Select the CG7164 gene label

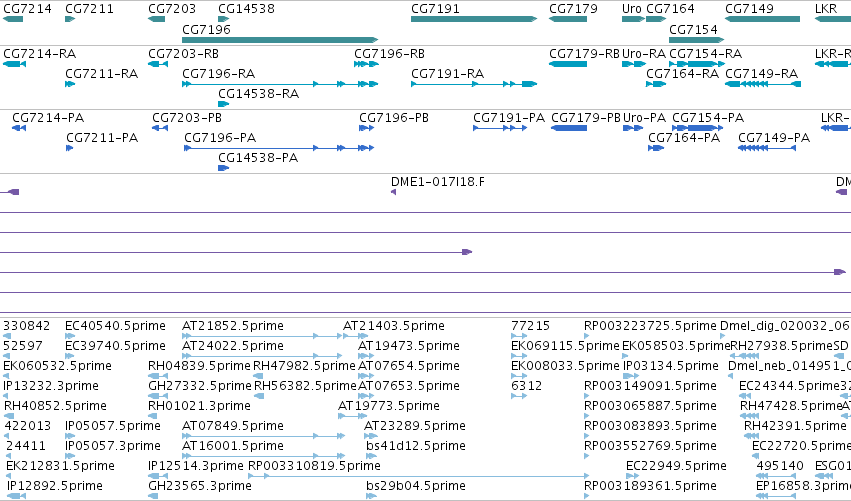(x=670, y=9)
